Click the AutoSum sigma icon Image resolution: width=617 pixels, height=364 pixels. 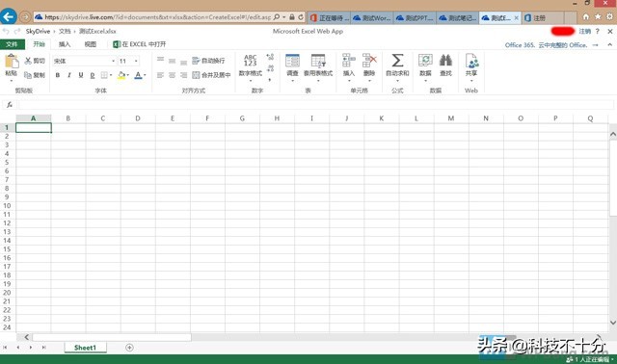pos(397,61)
